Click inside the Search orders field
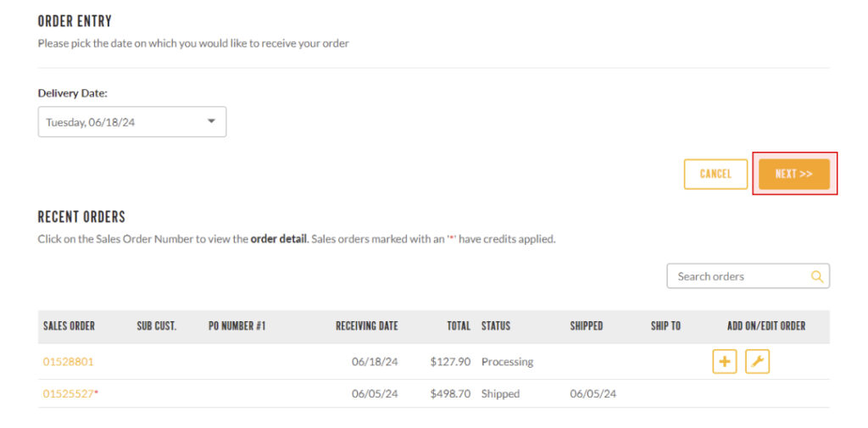 coord(748,276)
